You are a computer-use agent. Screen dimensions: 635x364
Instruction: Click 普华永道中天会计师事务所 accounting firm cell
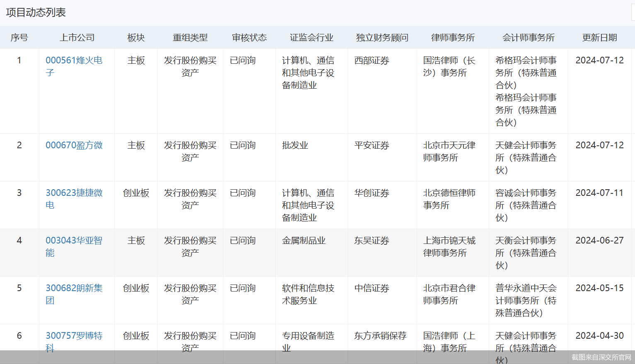coord(526,300)
